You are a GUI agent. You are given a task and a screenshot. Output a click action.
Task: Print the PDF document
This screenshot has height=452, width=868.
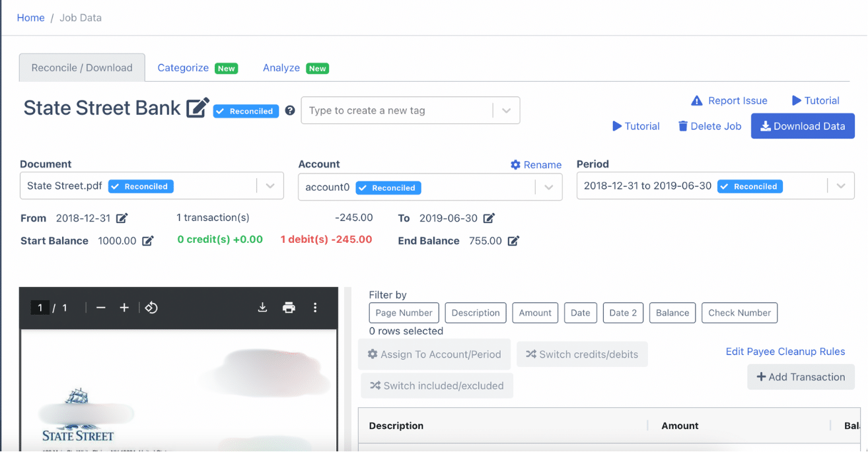click(289, 307)
